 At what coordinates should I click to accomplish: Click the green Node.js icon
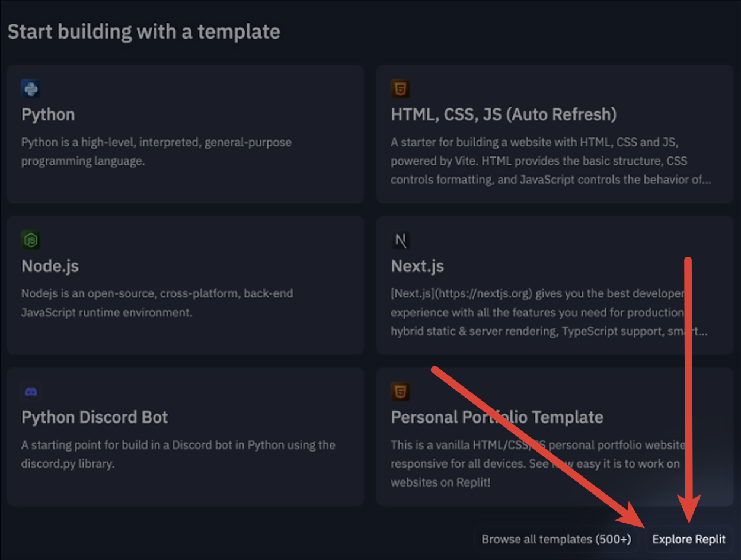[30, 240]
